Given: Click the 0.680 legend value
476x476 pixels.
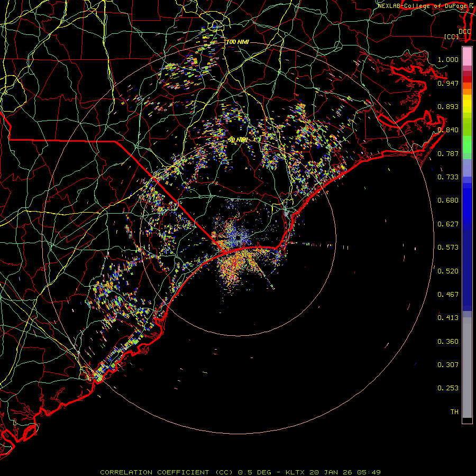Looking at the screenshot, I should click(x=448, y=200).
